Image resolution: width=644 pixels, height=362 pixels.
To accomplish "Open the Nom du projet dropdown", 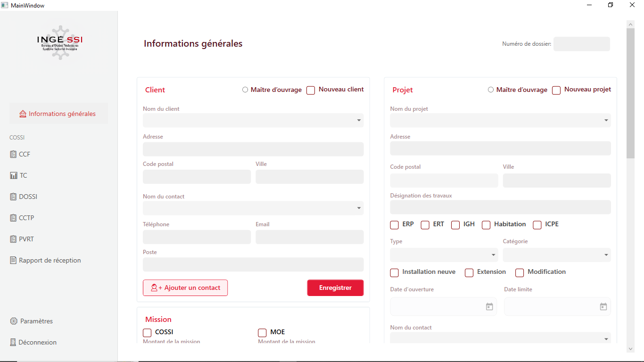I will click(500, 120).
